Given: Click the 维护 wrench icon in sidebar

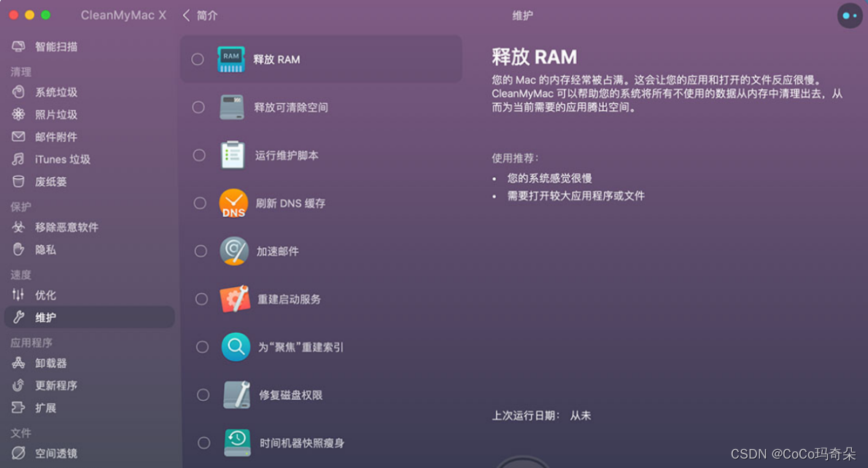Looking at the screenshot, I should point(18,317).
